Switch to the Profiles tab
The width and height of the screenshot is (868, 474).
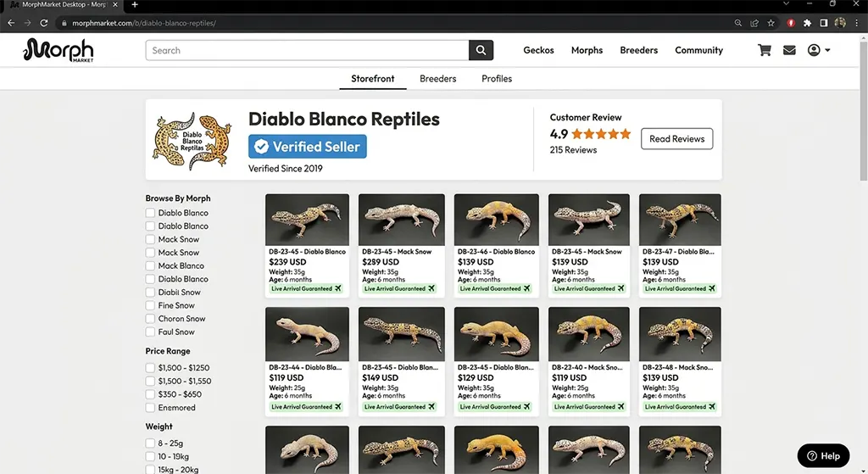pos(497,79)
